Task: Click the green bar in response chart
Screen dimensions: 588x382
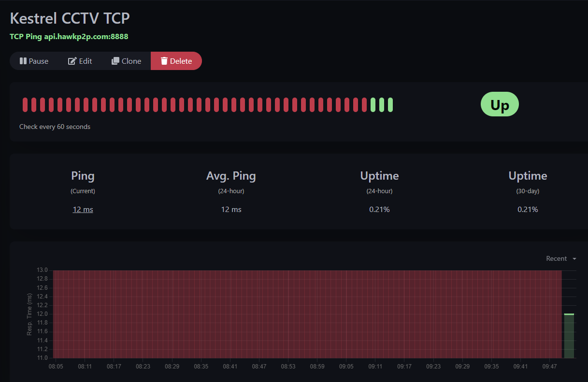Action: [x=569, y=336]
